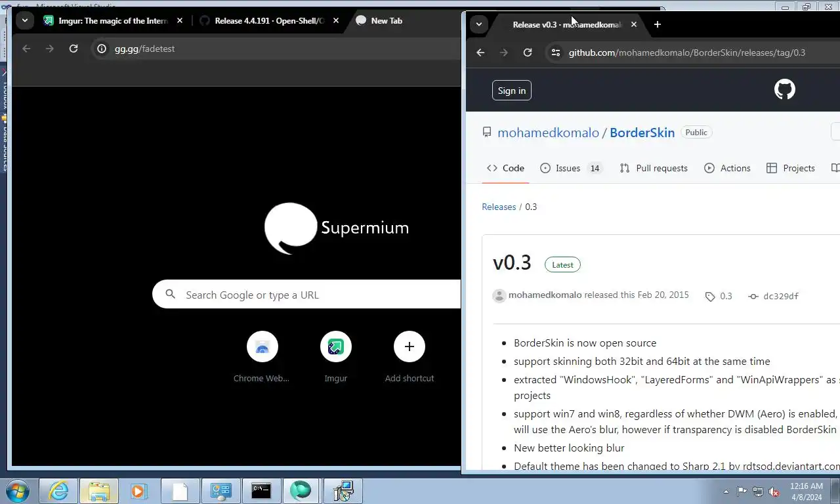Viewport: 840px width, 504px height.
Task: Click the Issues count badge 14
Action: pyautogui.click(x=595, y=168)
